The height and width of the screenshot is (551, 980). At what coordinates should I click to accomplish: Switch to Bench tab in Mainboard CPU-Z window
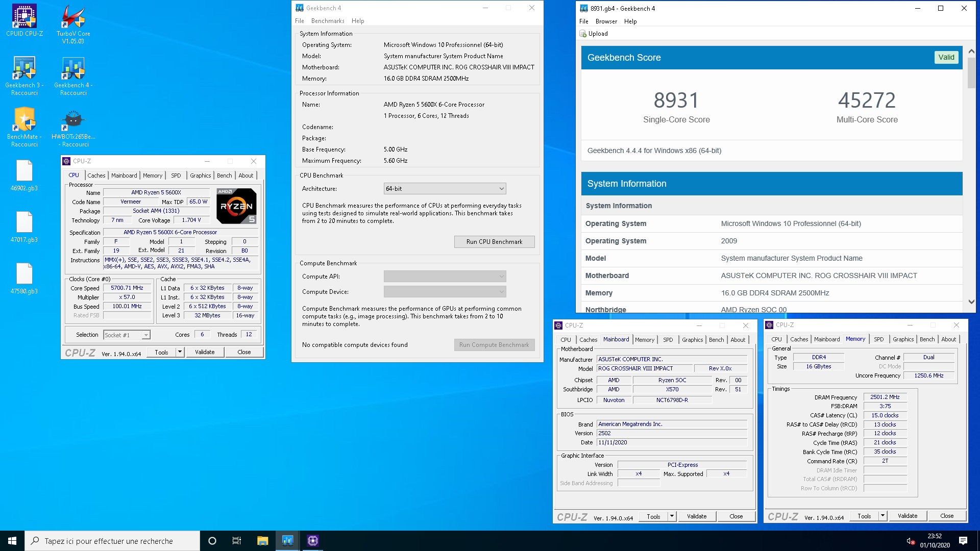click(716, 340)
